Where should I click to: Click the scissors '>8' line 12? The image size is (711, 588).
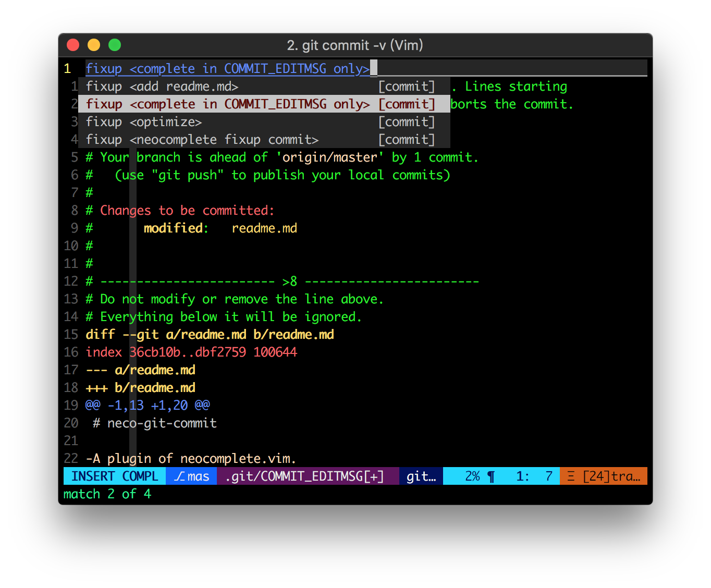282,281
